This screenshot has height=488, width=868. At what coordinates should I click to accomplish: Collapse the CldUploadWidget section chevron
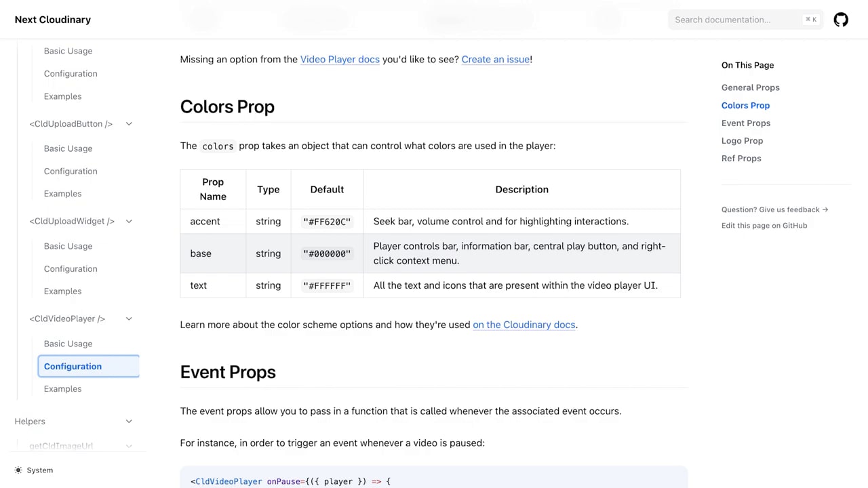129,222
